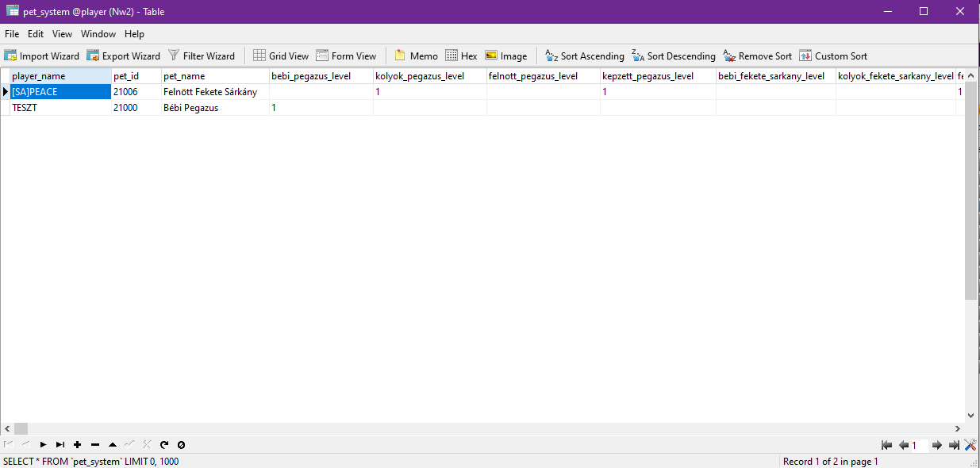The height and width of the screenshot is (468, 980).
Task: Apply Sort Descending
Action: (x=674, y=56)
